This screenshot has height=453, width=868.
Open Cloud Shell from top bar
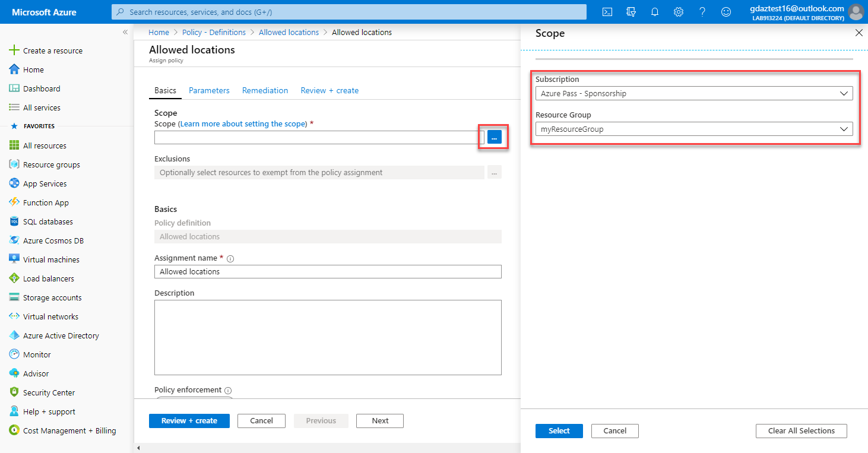coord(607,12)
